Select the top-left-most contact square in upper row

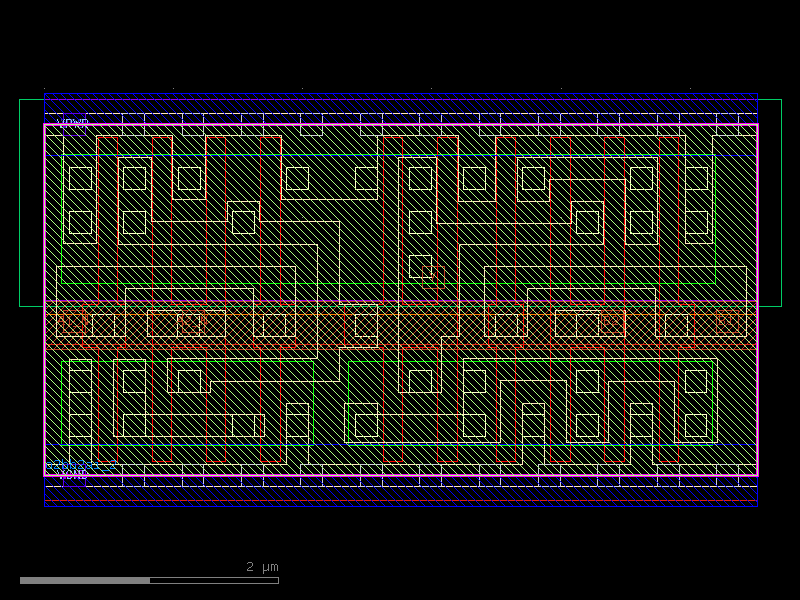coord(80,178)
